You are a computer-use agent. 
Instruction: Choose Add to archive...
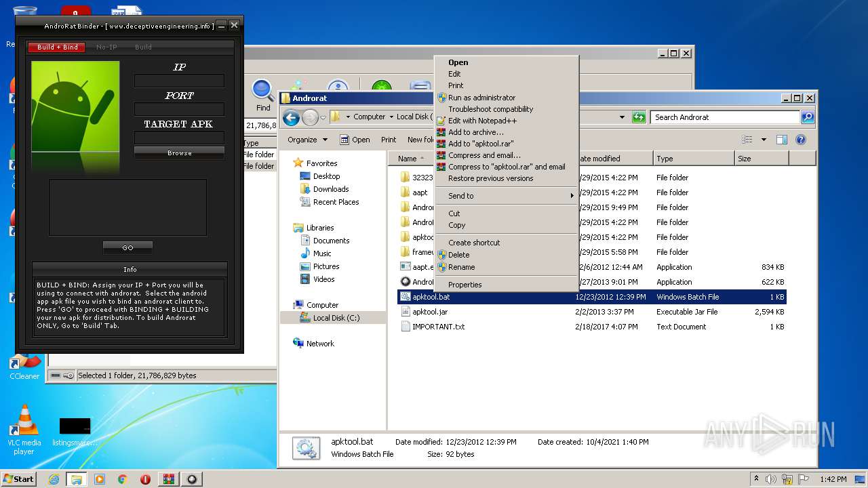[x=506, y=132]
